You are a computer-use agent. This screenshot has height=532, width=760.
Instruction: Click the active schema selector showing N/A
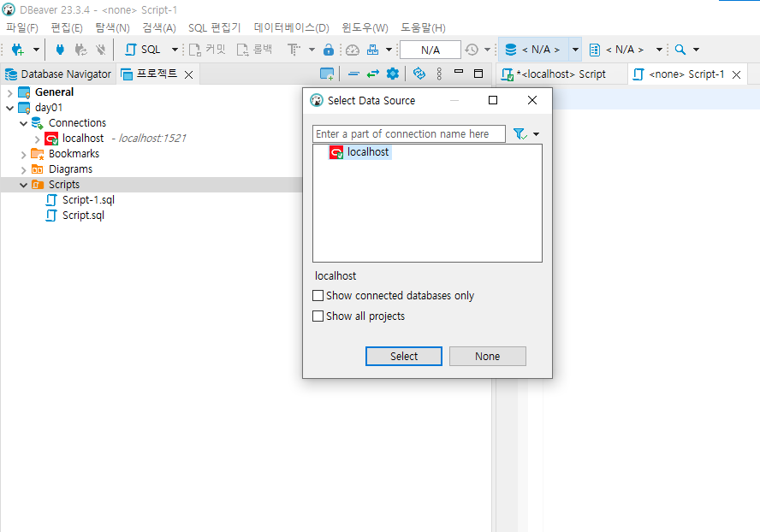pos(617,50)
